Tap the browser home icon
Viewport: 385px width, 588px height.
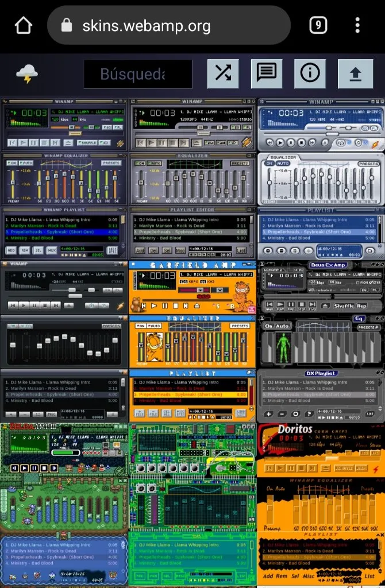[23, 25]
